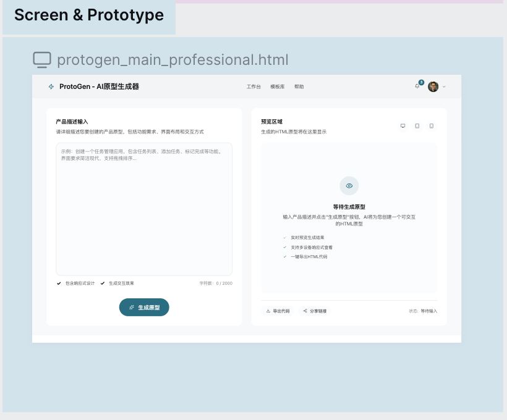Click the ProtoGen lightning logo icon
Viewport: 507px width, 420px height.
click(x=51, y=87)
